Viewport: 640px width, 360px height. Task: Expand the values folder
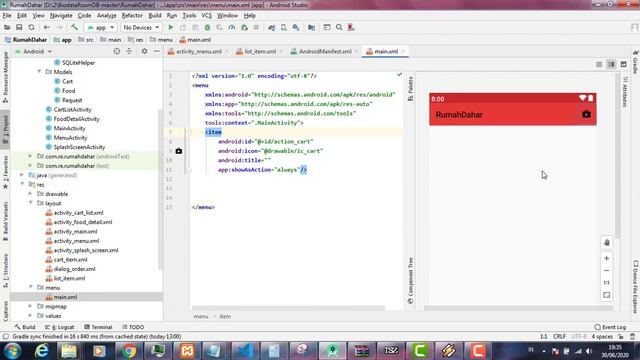point(30,316)
